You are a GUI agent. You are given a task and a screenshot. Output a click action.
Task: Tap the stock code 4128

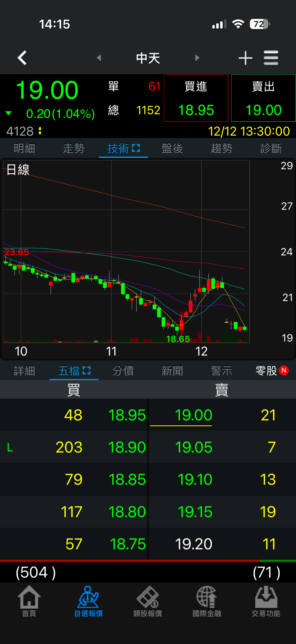20,131
